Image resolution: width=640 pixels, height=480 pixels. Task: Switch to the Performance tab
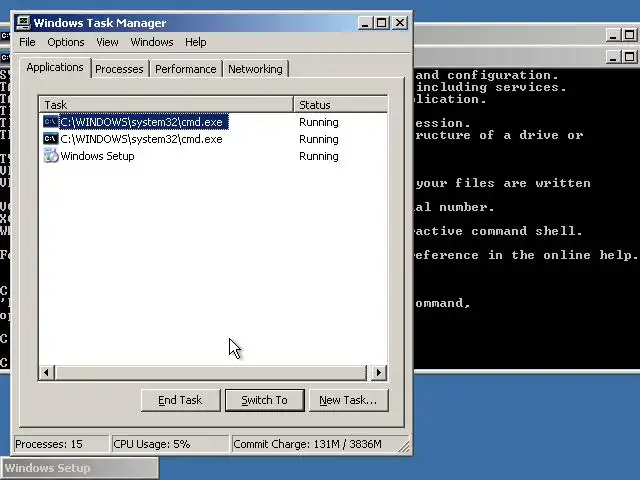point(186,69)
